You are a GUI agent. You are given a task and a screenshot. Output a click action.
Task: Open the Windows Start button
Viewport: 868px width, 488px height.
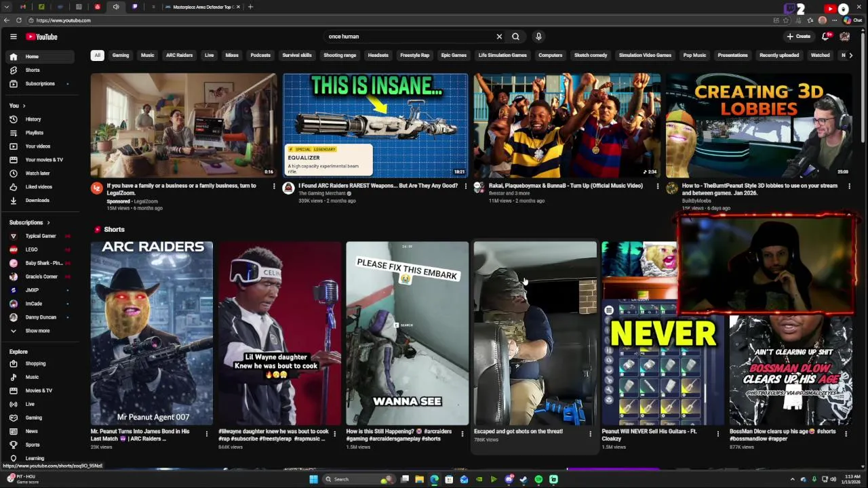coord(313,479)
